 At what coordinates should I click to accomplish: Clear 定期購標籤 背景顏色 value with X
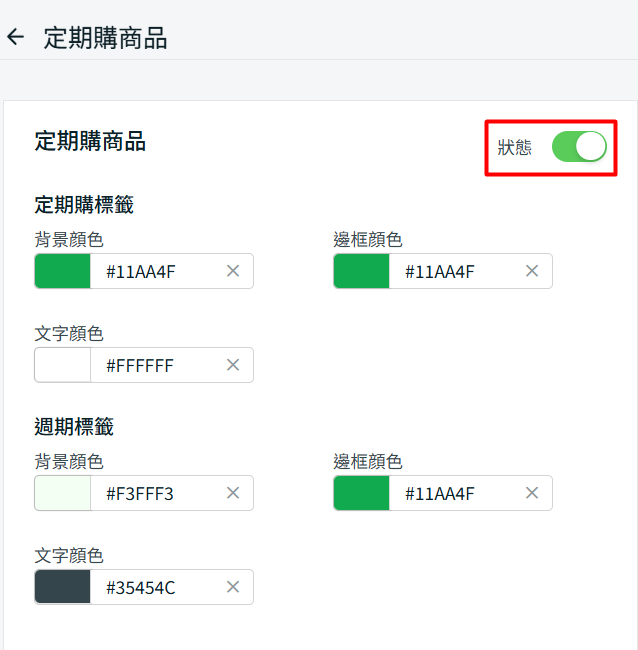[233, 271]
